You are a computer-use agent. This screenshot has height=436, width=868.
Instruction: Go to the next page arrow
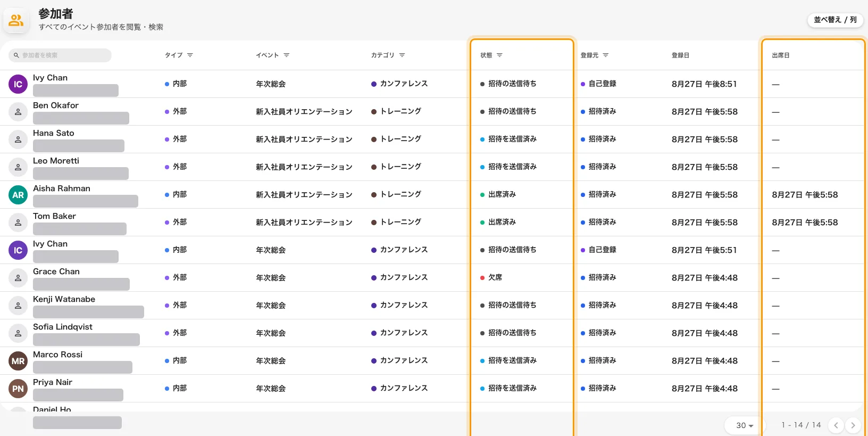(853, 425)
